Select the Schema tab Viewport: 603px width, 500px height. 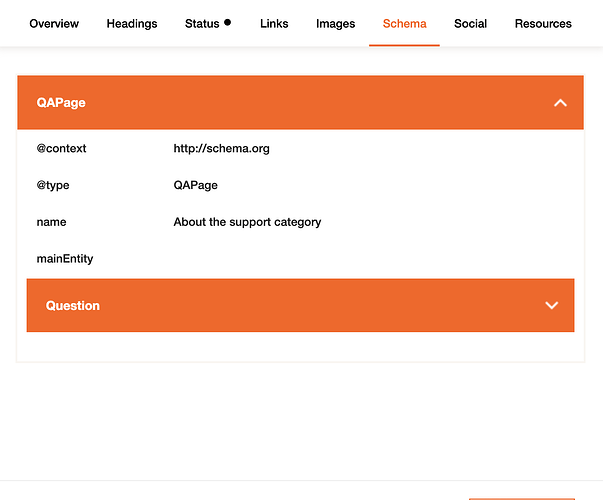[x=405, y=24]
